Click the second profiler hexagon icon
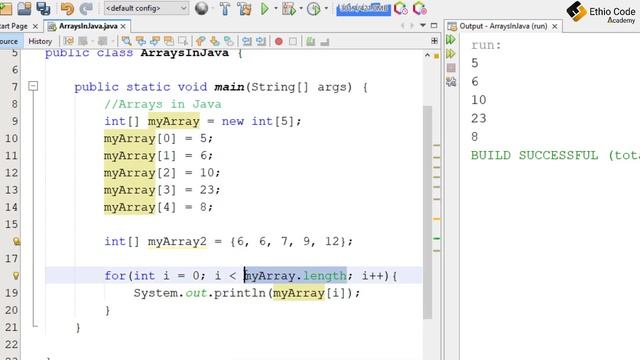 [x=420, y=9]
